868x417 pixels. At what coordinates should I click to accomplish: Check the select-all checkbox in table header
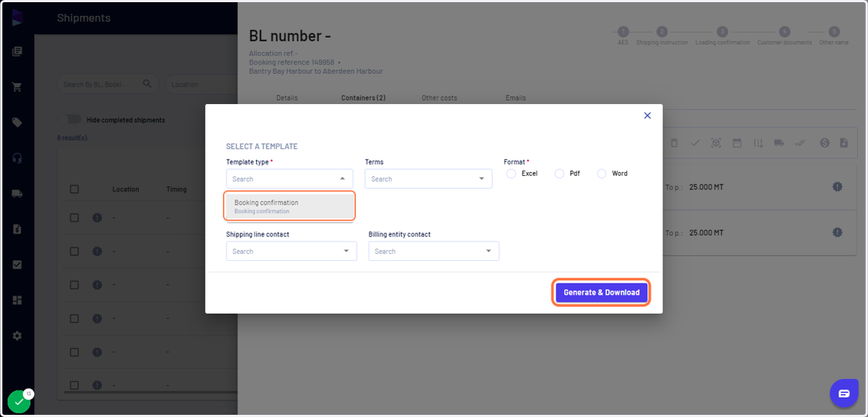coord(74,189)
